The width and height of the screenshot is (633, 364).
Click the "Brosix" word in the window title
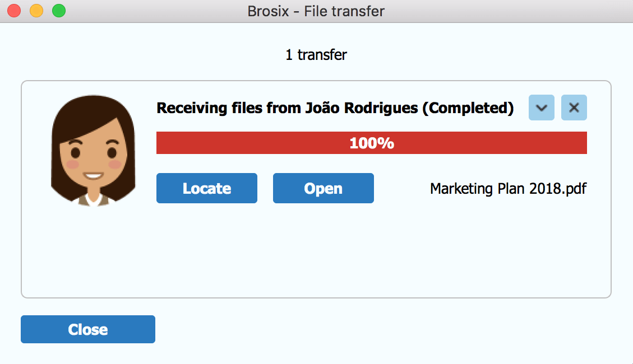coord(268,11)
